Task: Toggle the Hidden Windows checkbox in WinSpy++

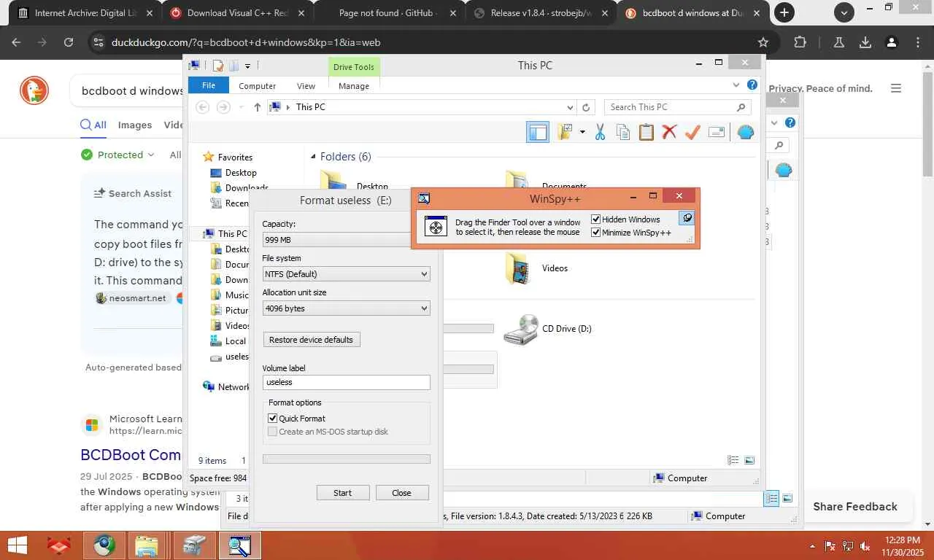Action: (x=596, y=219)
